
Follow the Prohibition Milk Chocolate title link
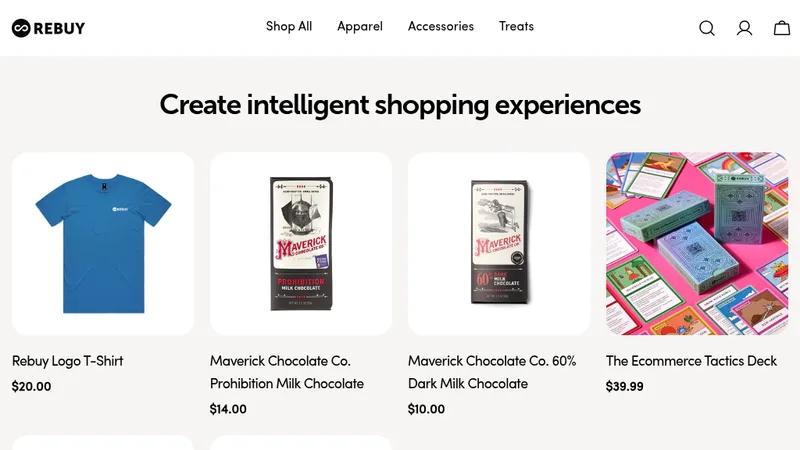click(x=287, y=372)
